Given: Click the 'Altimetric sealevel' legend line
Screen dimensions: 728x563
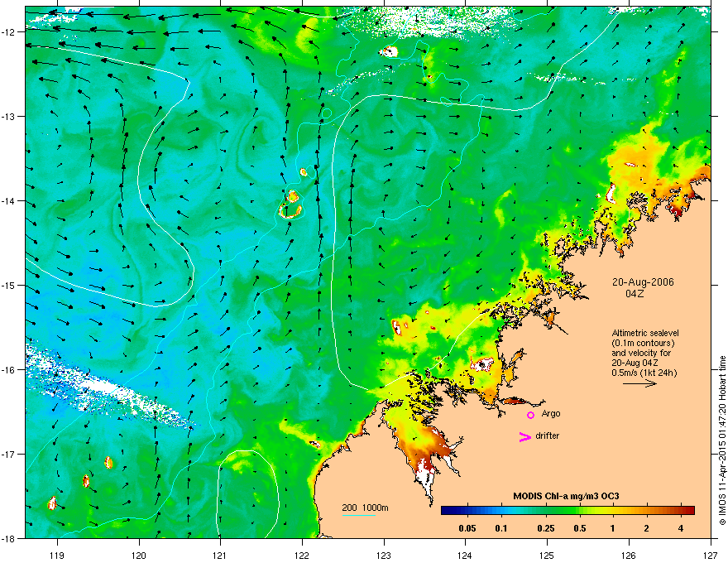Looking at the screenshot, I should coord(645,333).
